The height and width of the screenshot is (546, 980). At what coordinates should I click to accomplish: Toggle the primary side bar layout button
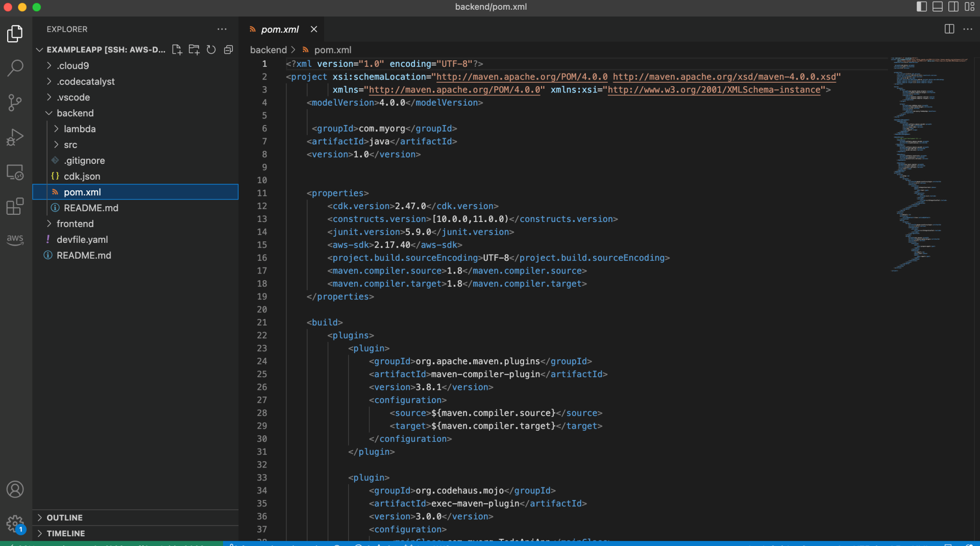tap(921, 7)
